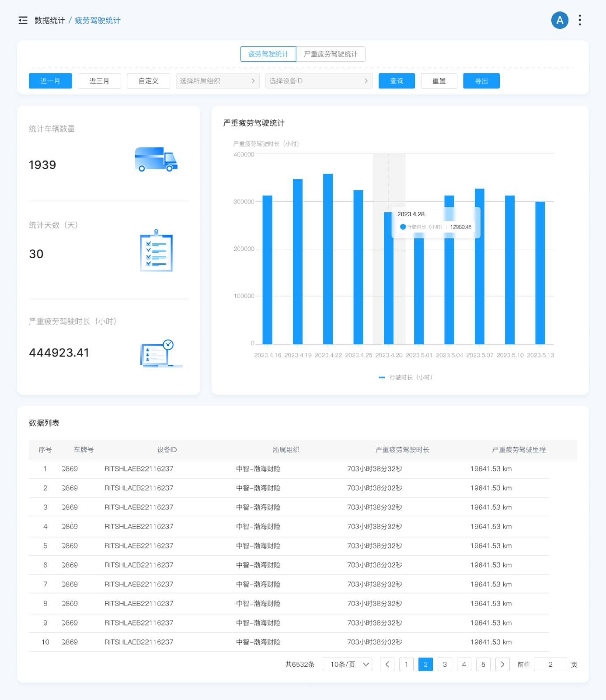Click 19641.53 km in row 10
606x700 pixels.
click(491, 642)
